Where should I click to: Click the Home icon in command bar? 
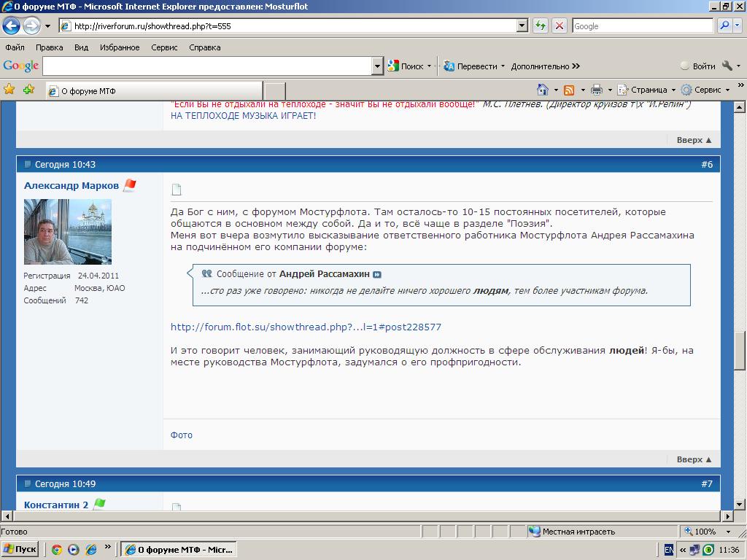click(x=542, y=90)
